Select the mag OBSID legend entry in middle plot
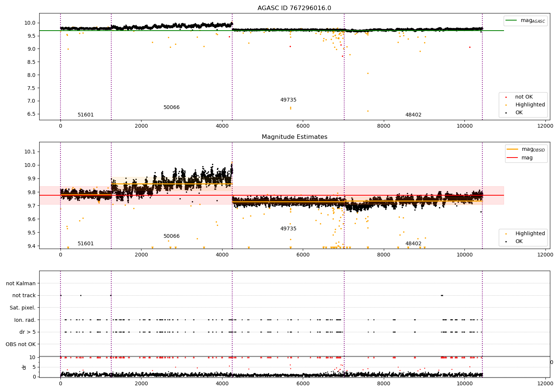Viewport: 560px width, 392px height. click(526, 150)
